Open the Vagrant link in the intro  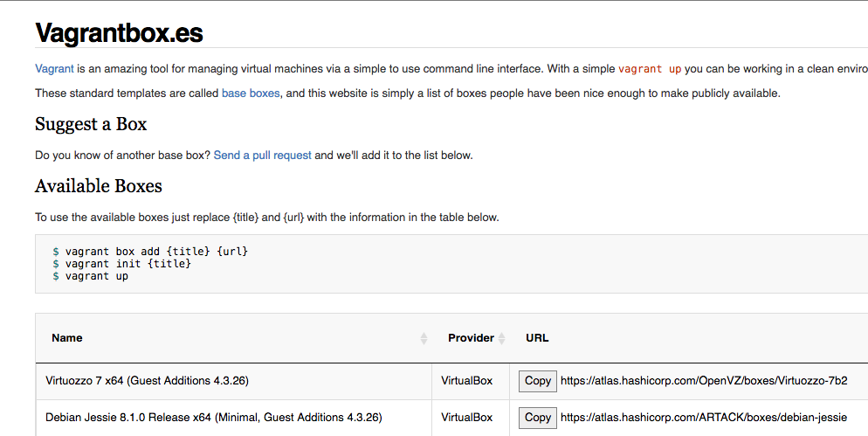tap(54, 69)
